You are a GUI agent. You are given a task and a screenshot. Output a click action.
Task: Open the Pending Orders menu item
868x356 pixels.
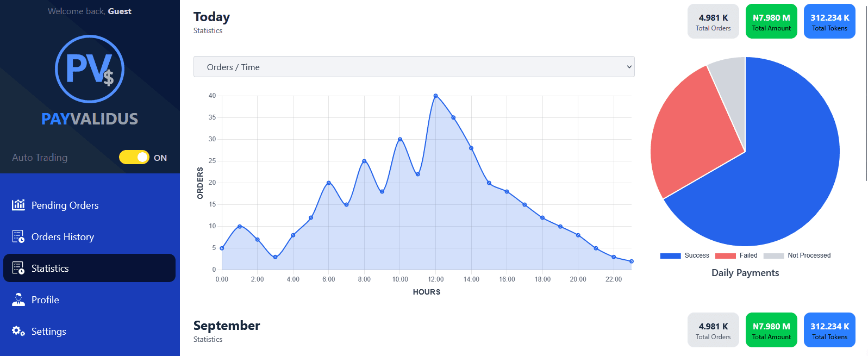[65, 205]
